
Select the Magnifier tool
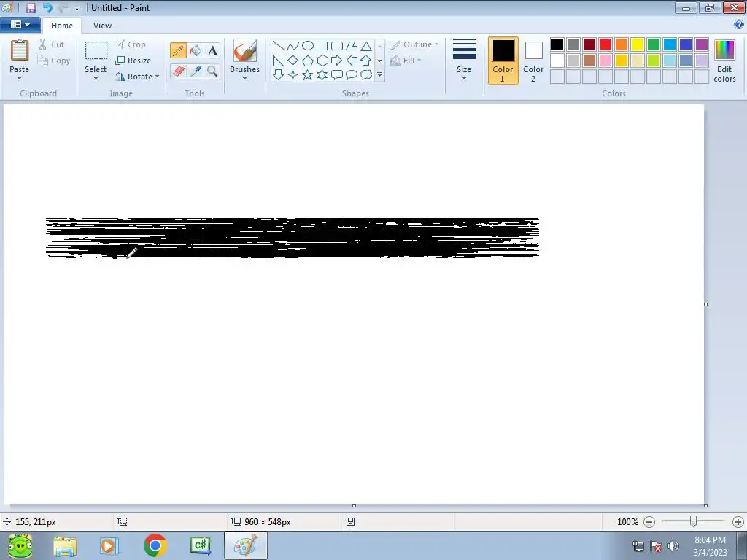212,71
